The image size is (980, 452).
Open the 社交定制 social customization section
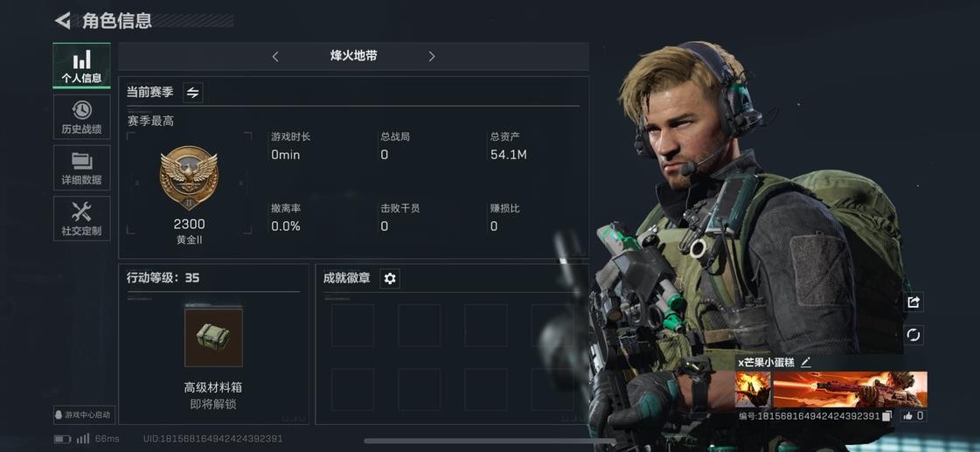click(x=82, y=219)
